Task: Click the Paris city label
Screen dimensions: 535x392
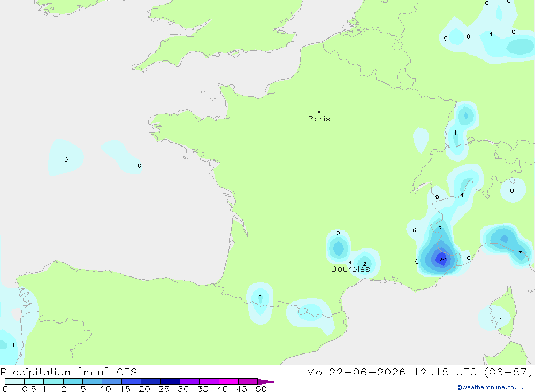Action: coord(319,119)
